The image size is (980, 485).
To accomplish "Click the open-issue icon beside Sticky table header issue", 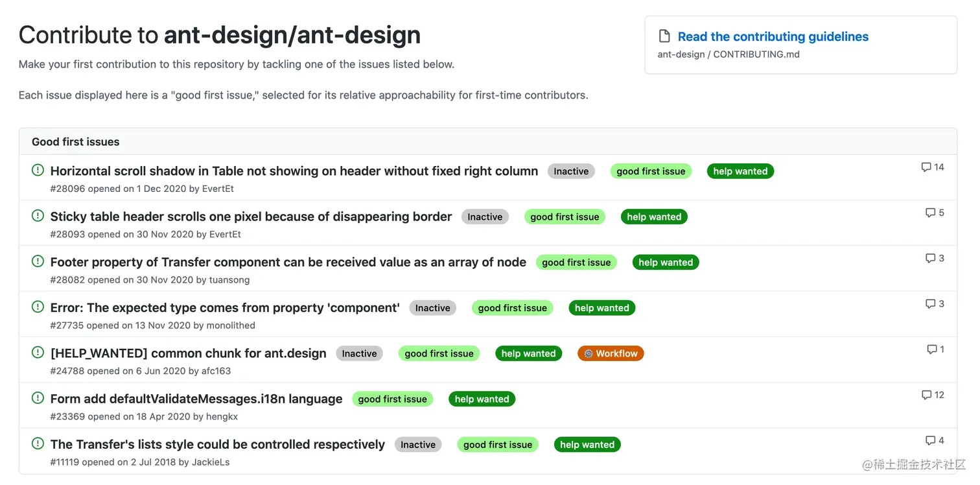I will 38,216.
